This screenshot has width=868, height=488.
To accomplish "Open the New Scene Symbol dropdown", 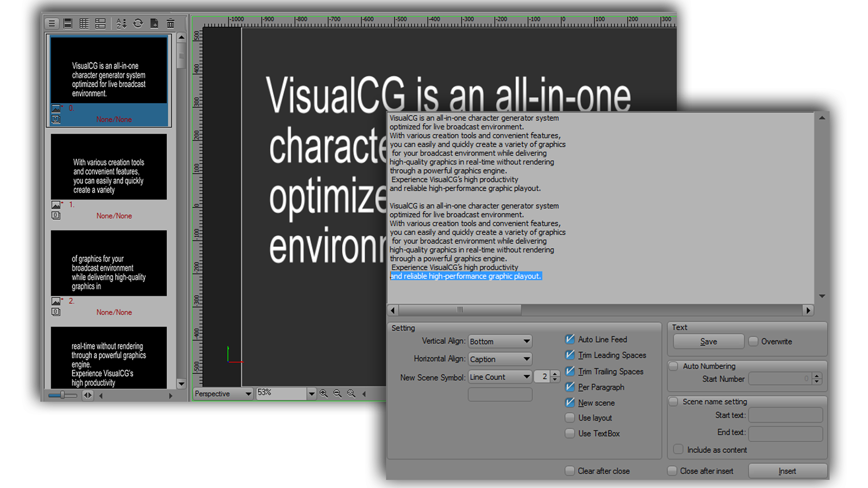I will [500, 377].
